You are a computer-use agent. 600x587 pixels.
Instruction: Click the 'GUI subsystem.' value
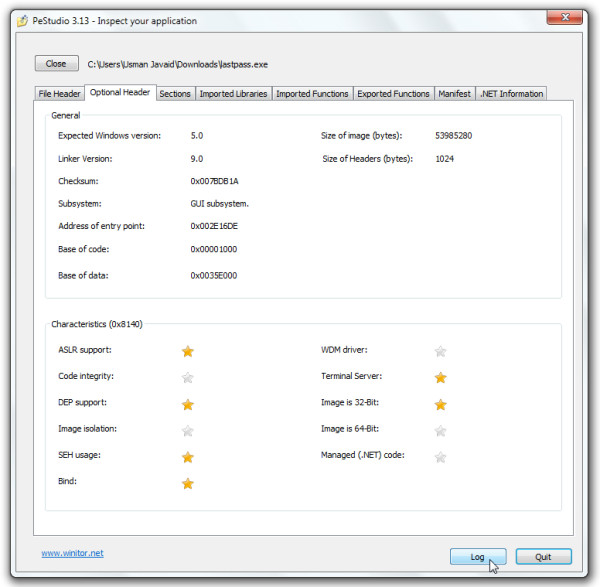click(x=219, y=204)
